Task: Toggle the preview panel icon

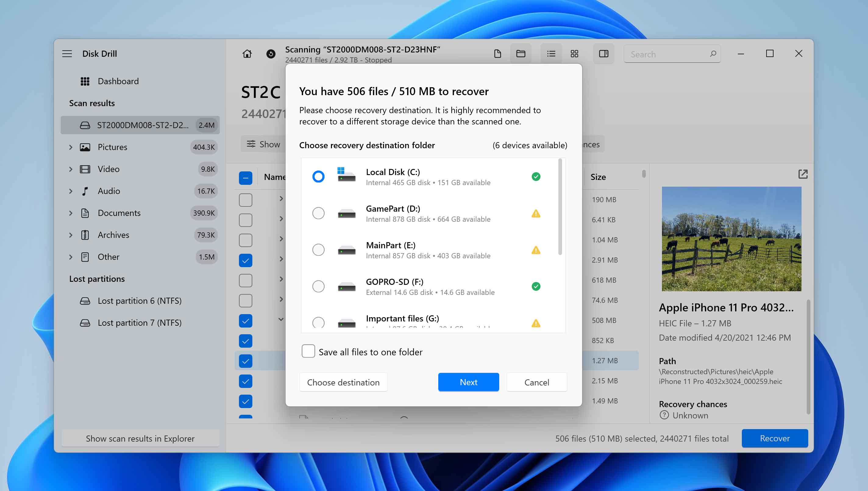Action: (603, 54)
